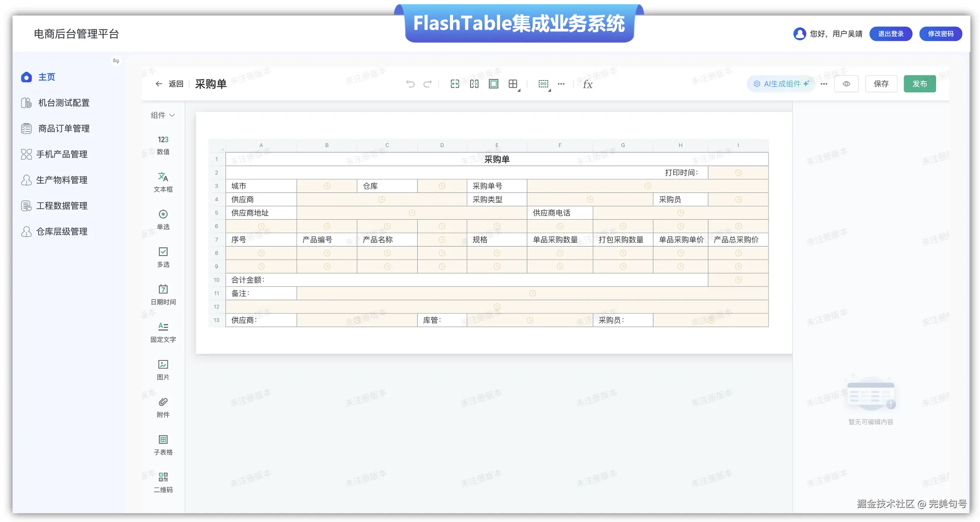Viewport: 980px width, 522px height.
Task: Select the 二维码 QR code component
Action: [163, 482]
